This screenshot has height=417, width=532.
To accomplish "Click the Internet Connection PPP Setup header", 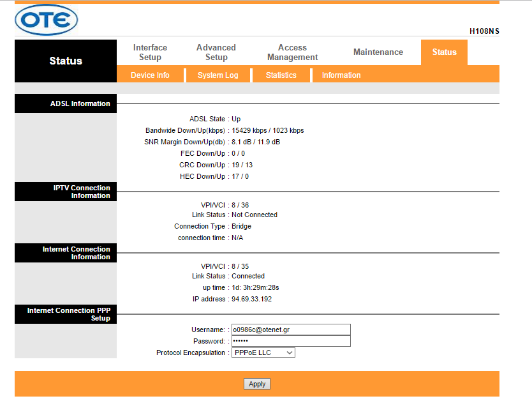I will [66, 314].
